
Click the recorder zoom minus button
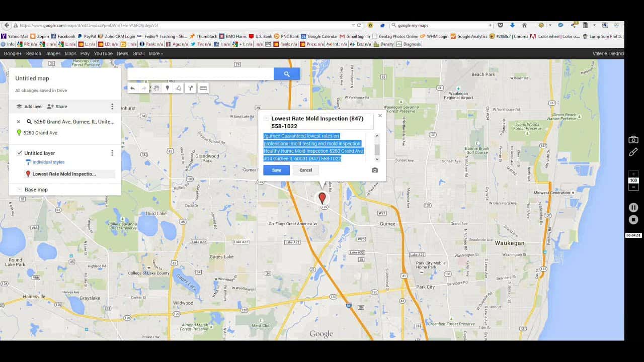click(633, 187)
